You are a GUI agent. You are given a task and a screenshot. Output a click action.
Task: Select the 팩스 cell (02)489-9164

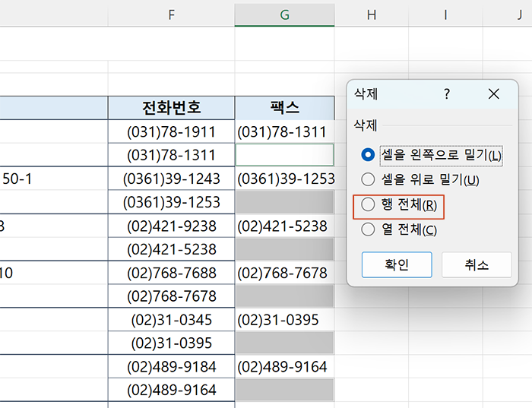click(284, 367)
